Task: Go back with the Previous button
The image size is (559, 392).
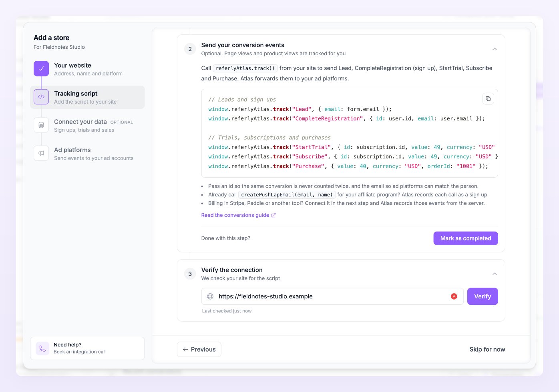Action: point(199,349)
